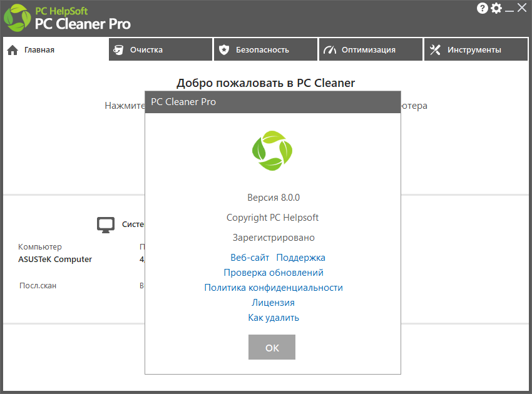The height and width of the screenshot is (394, 532).
Task: Open Политика конфиденциальности link
Action: pos(274,288)
